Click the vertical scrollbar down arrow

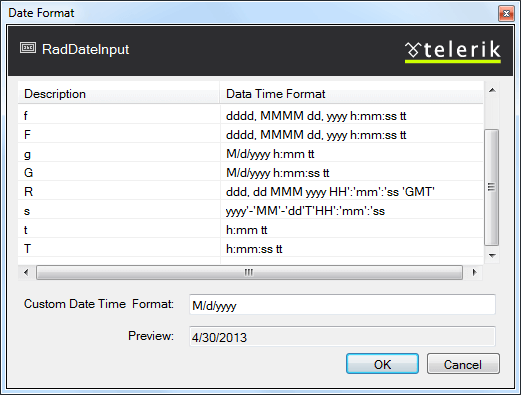[492, 256]
